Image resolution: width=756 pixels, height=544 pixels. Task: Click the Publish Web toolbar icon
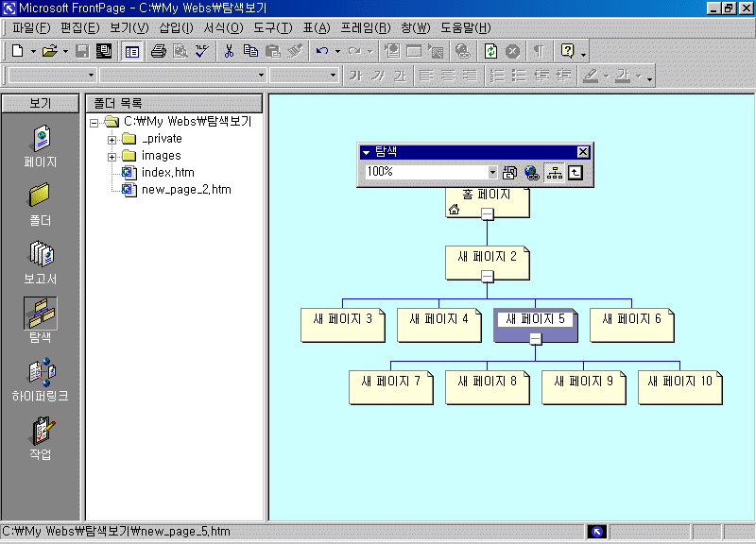tap(104, 51)
